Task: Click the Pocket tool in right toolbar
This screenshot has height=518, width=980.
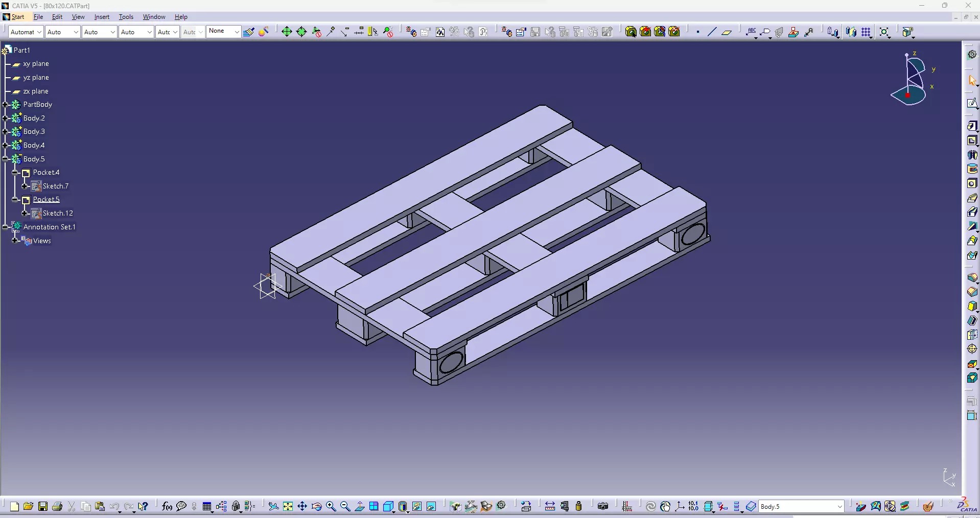Action: [972, 140]
